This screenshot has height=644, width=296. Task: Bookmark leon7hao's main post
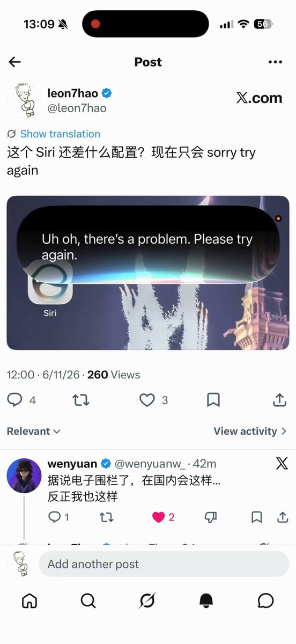(x=213, y=400)
